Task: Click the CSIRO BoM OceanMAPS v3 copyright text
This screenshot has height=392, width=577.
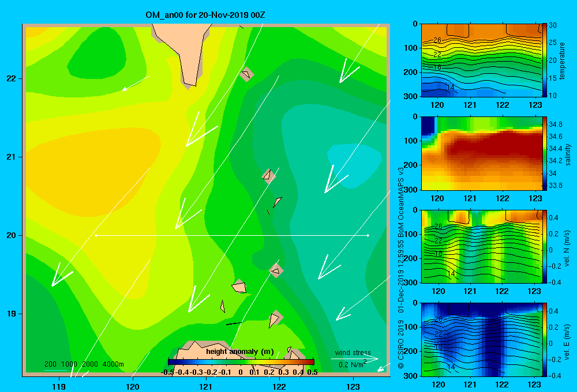Action: 401,267
